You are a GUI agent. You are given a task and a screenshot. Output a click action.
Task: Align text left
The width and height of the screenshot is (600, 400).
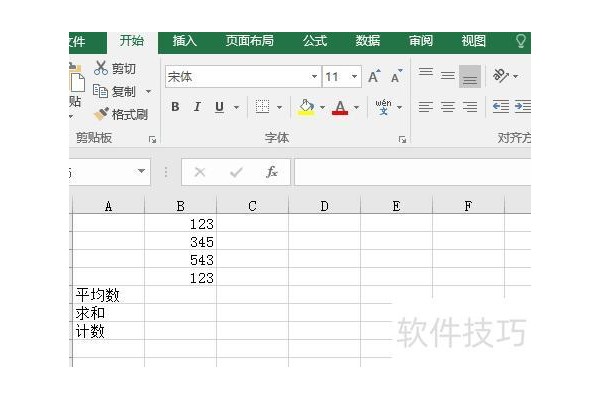pos(426,107)
